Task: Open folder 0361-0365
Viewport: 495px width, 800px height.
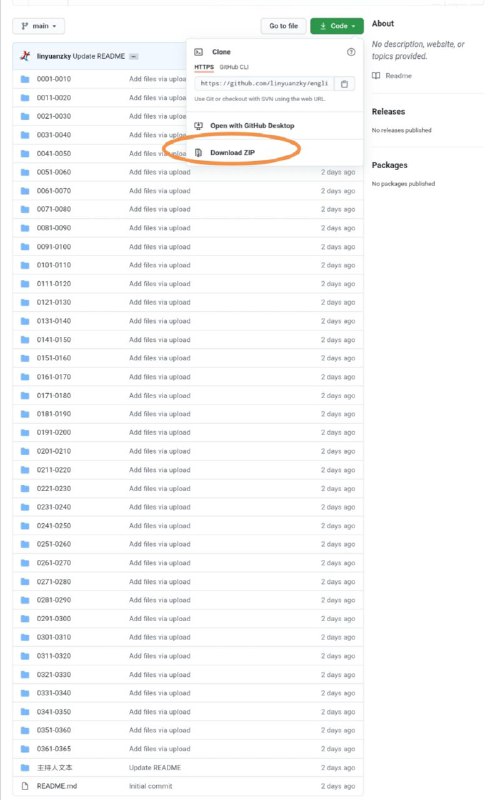Action: pyautogui.click(x=54, y=749)
